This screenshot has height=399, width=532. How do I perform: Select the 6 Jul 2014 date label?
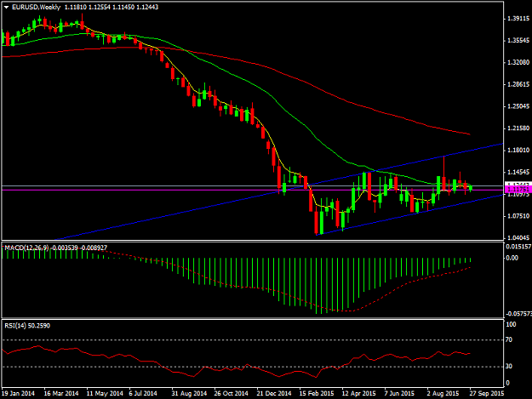click(x=143, y=394)
